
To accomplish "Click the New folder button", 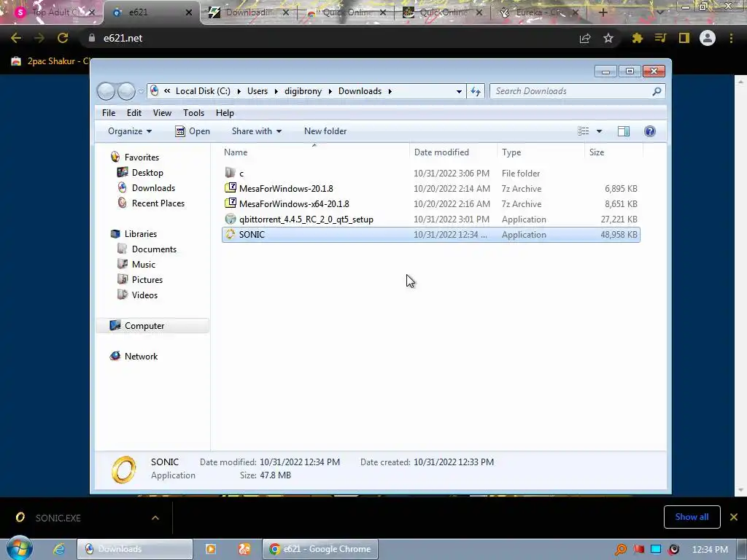I will pyautogui.click(x=325, y=131).
